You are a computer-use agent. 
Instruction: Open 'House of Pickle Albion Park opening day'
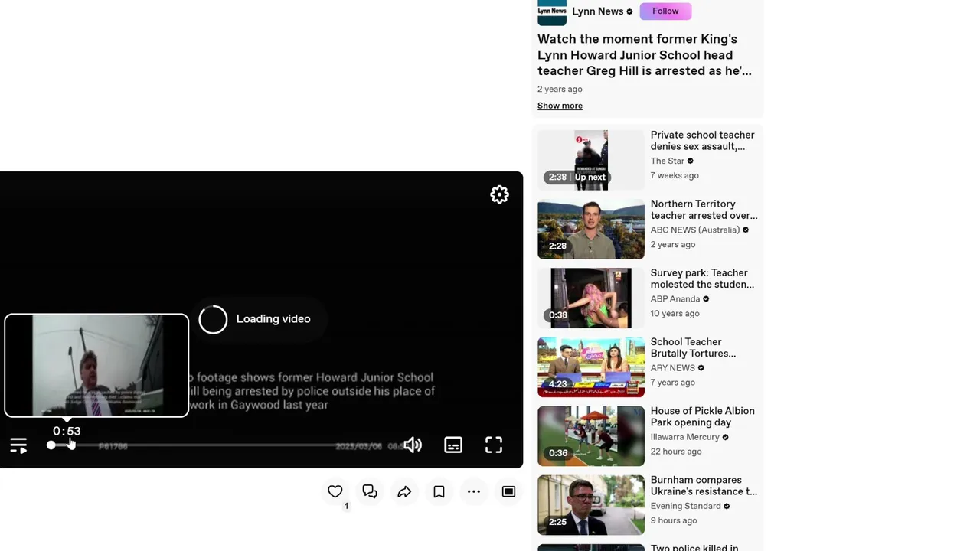click(x=702, y=416)
